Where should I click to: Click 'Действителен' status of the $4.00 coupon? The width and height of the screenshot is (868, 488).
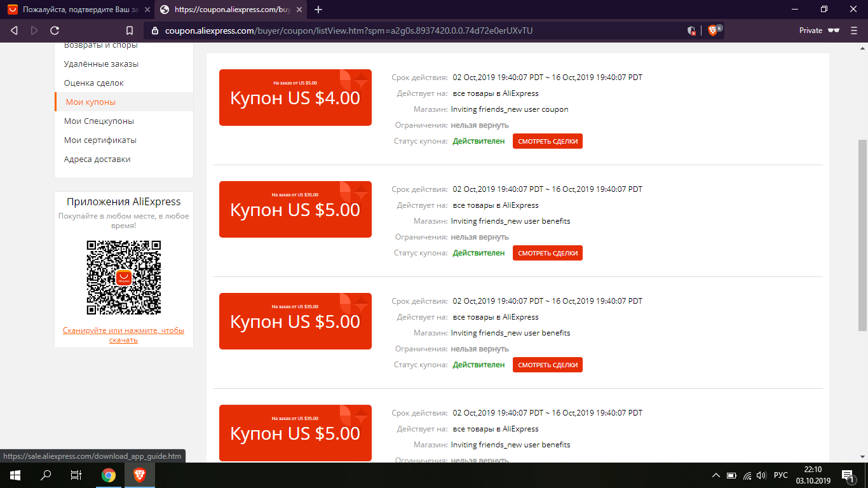coord(479,141)
